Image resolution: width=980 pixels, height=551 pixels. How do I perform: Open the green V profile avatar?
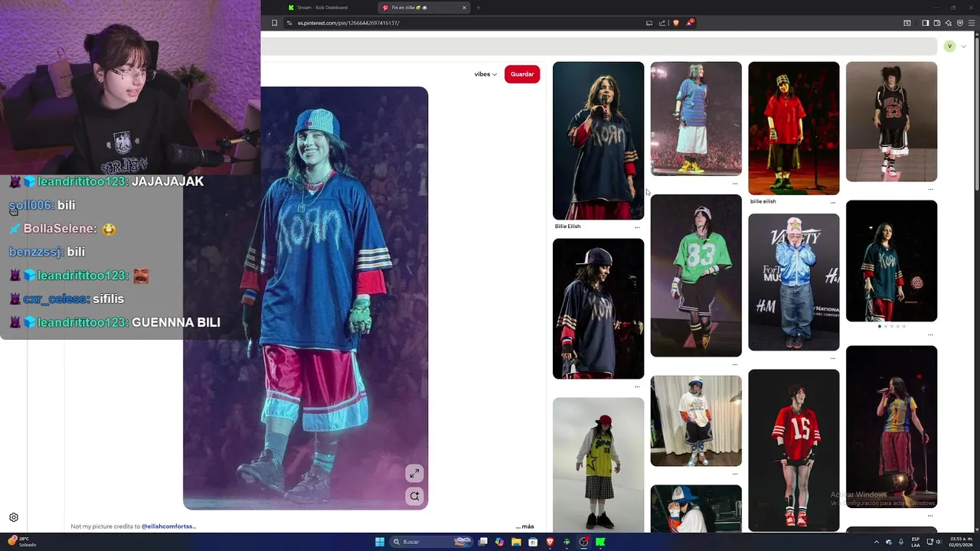coord(949,47)
